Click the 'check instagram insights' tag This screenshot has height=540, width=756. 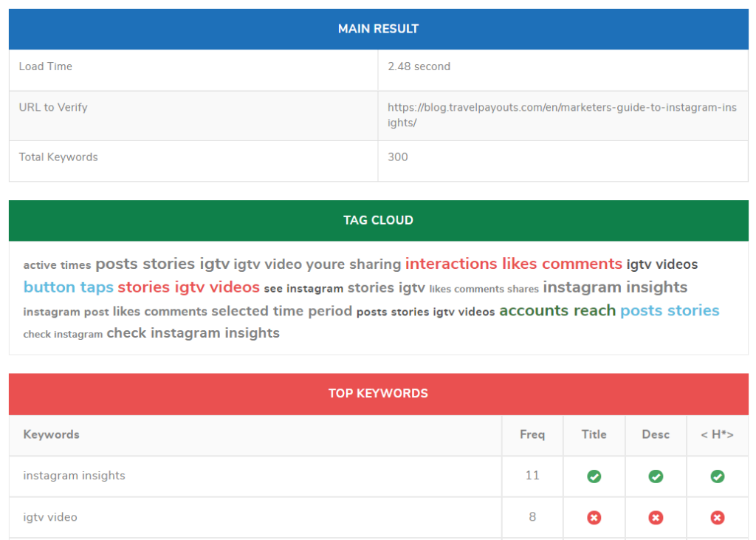(x=193, y=333)
